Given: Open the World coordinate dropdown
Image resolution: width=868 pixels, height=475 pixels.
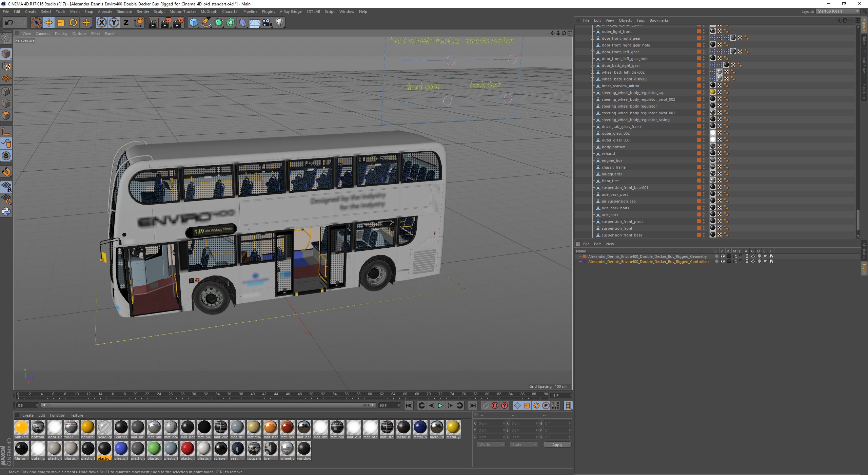Looking at the screenshot, I should coord(491,444).
